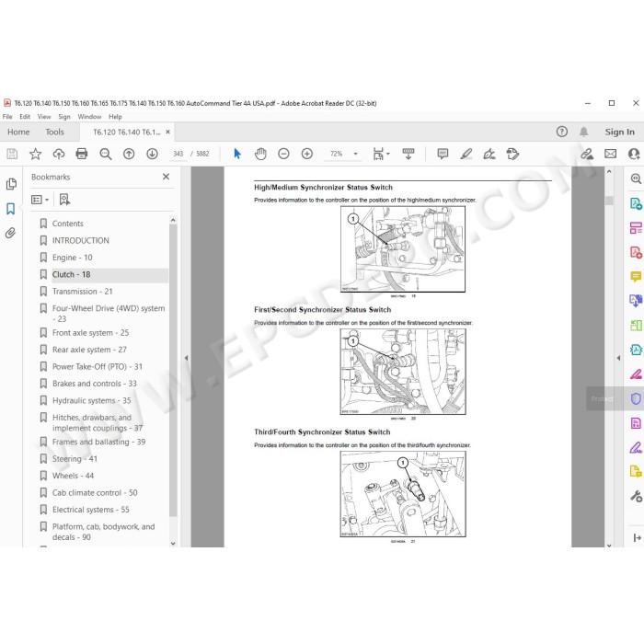Go to previous page arrow icon

tap(129, 154)
